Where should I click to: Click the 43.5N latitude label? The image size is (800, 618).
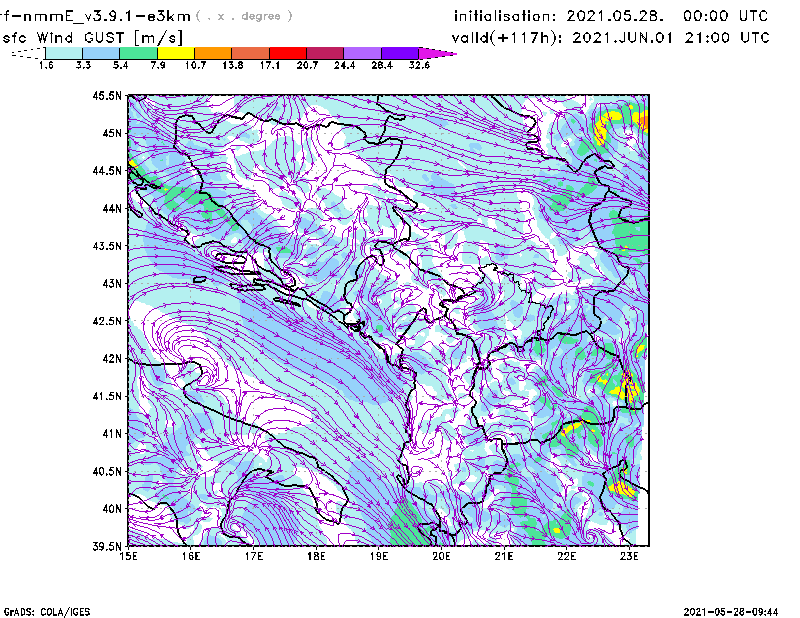coord(108,246)
